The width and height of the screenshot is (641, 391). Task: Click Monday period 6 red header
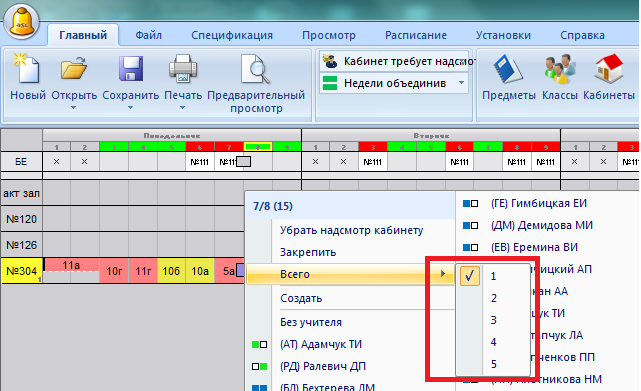pos(200,147)
